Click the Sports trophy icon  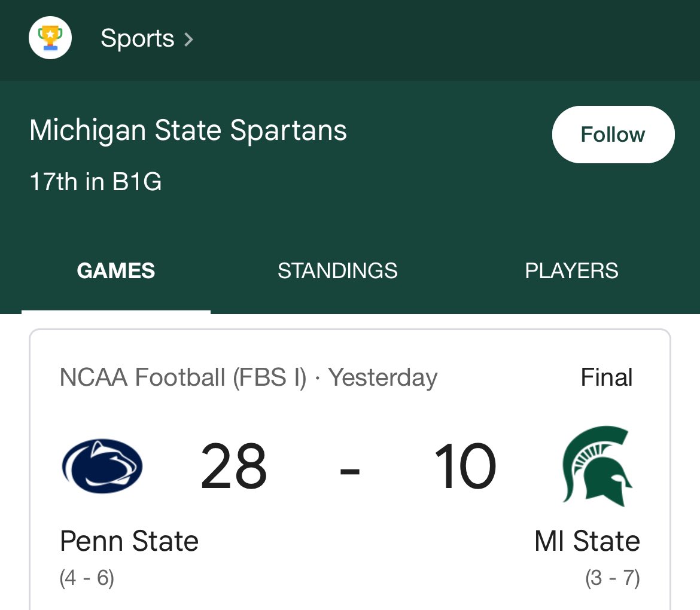pos(50,38)
